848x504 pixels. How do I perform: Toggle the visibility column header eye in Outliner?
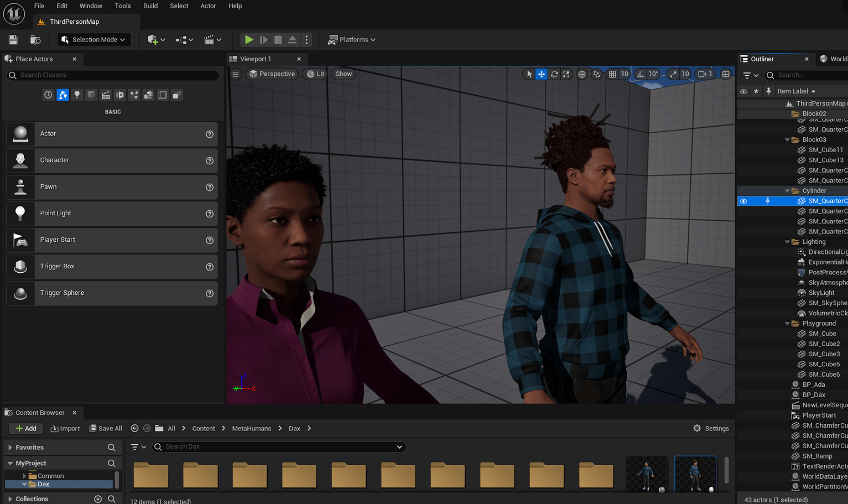743,91
